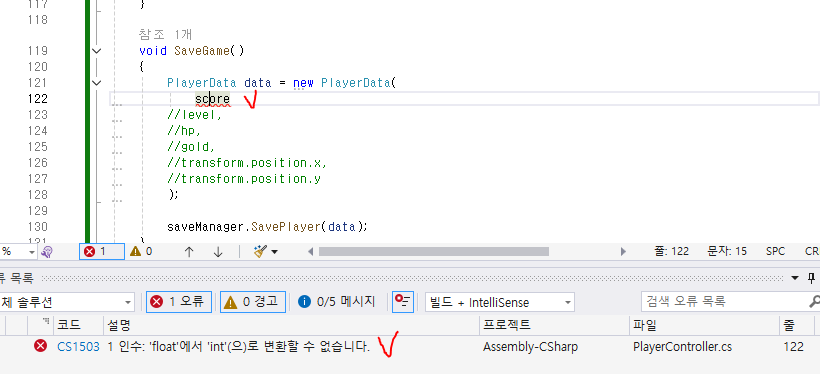Open the editor zoom percentage dropdown

[x=31, y=252]
